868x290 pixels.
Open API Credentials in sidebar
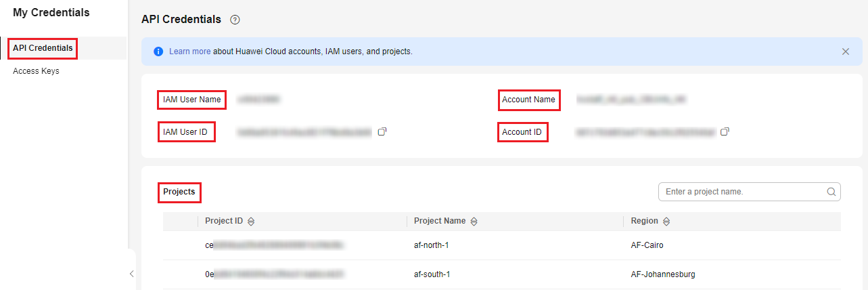click(x=43, y=48)
